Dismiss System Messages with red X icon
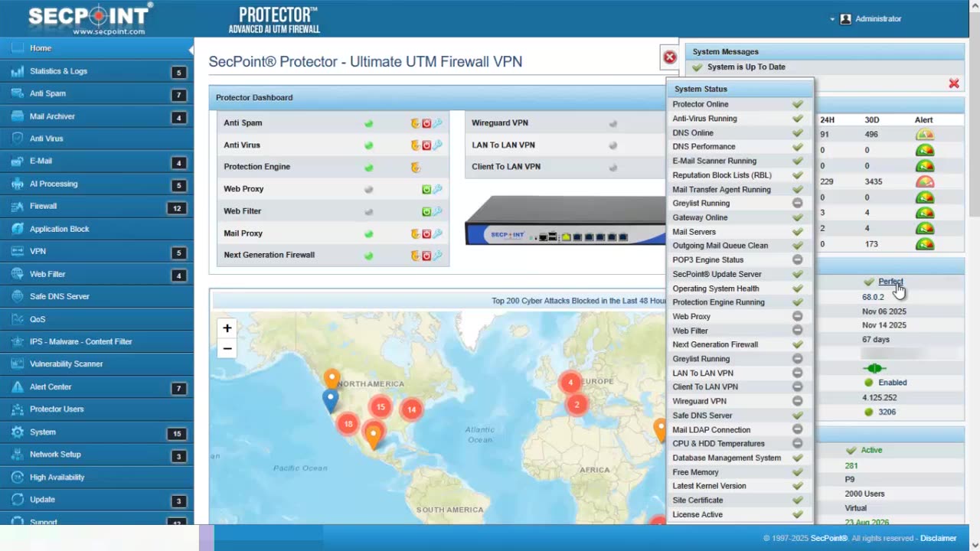 click(954, 83)
